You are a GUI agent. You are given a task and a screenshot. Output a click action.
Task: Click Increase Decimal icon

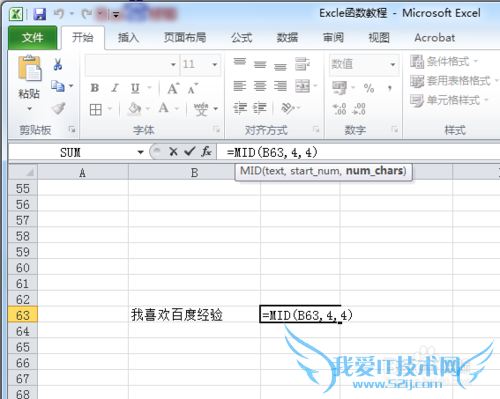[339, 109]
